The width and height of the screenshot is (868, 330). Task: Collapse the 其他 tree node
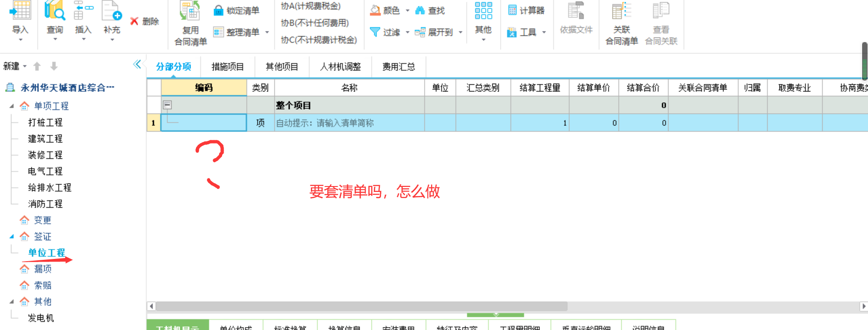(x=12, y=301)
